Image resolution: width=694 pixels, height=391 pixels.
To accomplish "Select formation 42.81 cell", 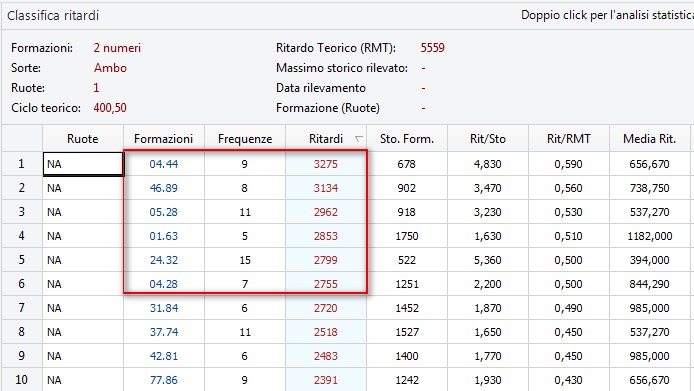I will [x=164, y=356].
